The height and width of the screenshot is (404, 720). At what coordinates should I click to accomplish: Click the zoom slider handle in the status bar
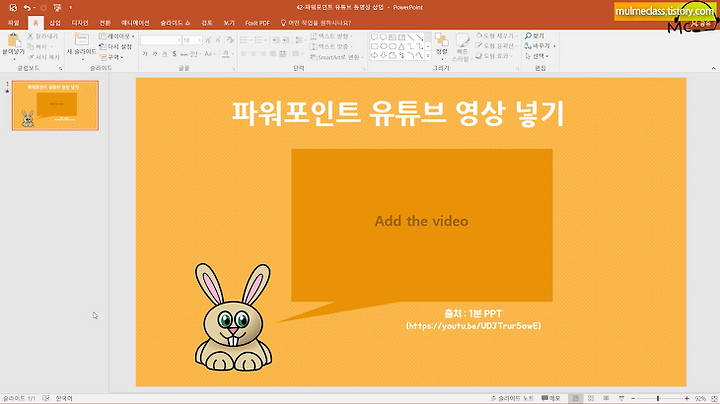point(658,398)
